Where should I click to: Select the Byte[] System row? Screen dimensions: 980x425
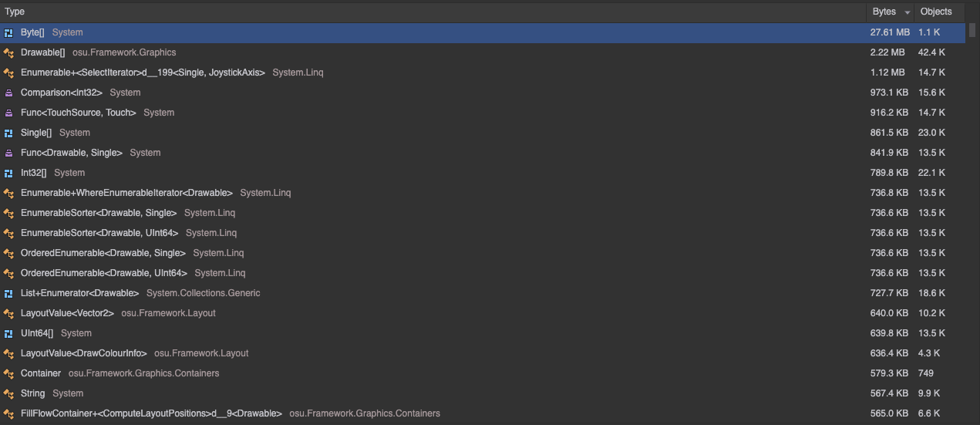click(483, 32)
